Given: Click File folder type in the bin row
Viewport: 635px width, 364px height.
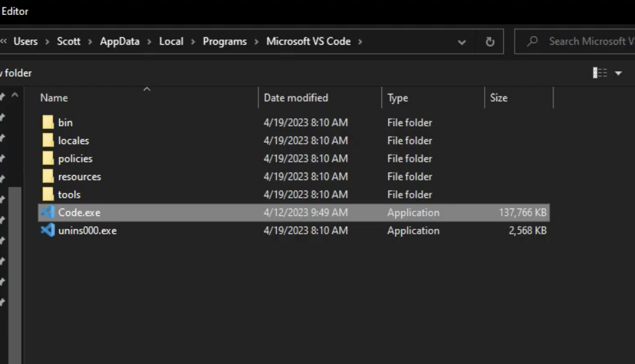Looking at the screenshot, I should [x=409, y=122].
